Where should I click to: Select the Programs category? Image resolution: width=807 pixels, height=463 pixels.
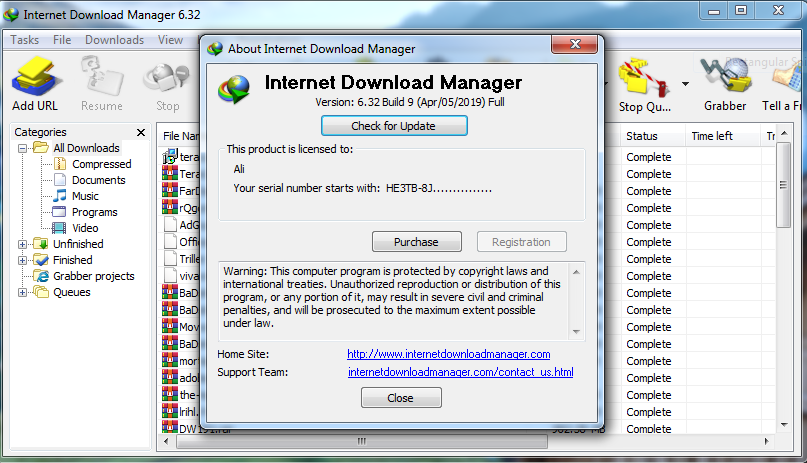(95, 212)
